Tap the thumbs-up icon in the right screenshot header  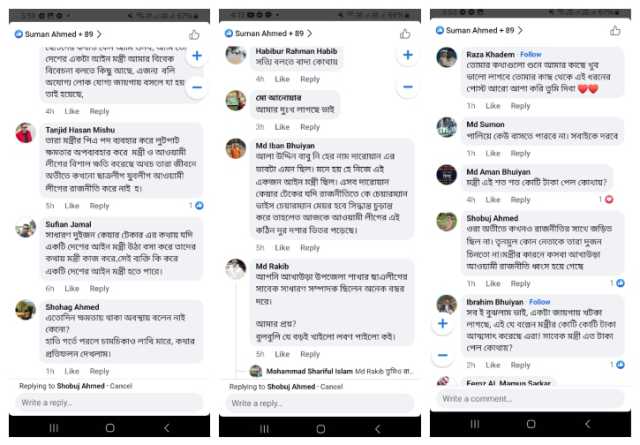click(x=615, y=31)
